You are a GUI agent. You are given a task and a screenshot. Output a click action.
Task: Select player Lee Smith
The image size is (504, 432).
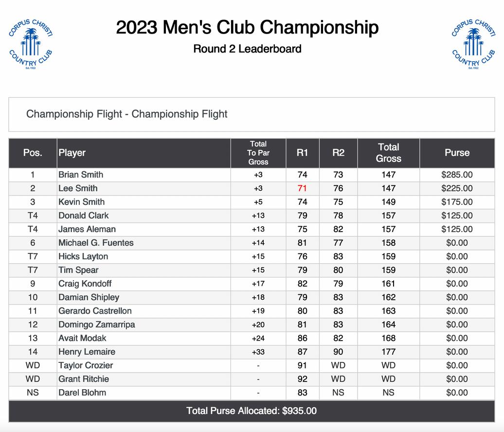[x=78, y=188]
